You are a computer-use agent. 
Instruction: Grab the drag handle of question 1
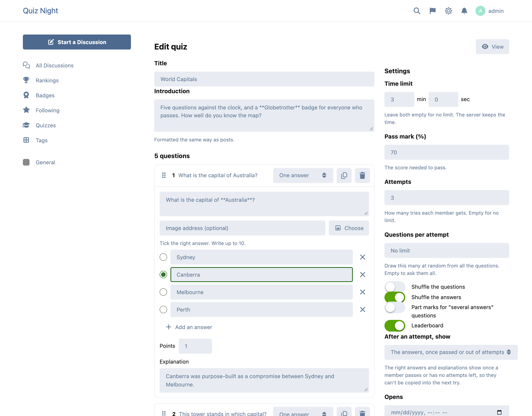(x=164, y=175)
